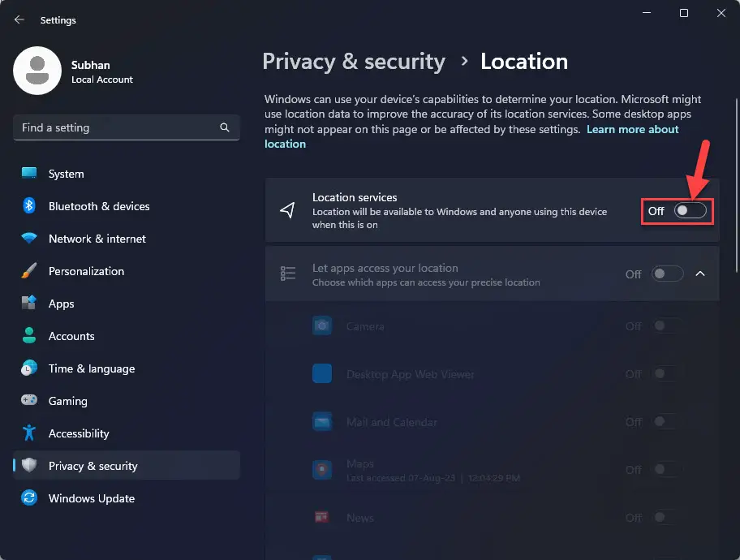Minimize the Settings window

(647, 13)
